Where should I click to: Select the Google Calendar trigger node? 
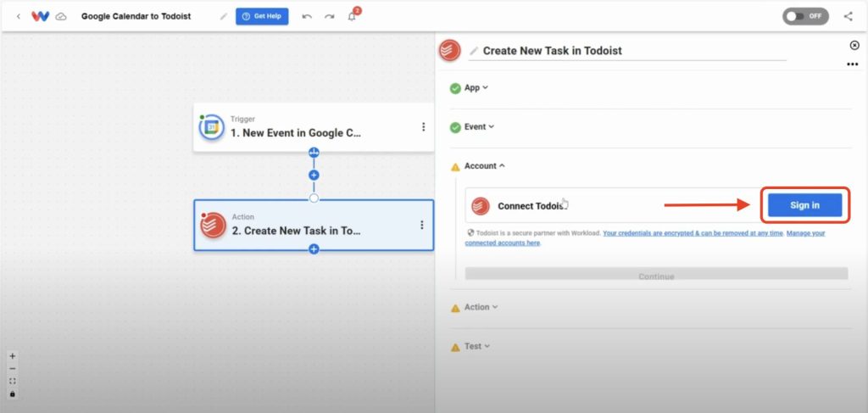coord(314,126)
